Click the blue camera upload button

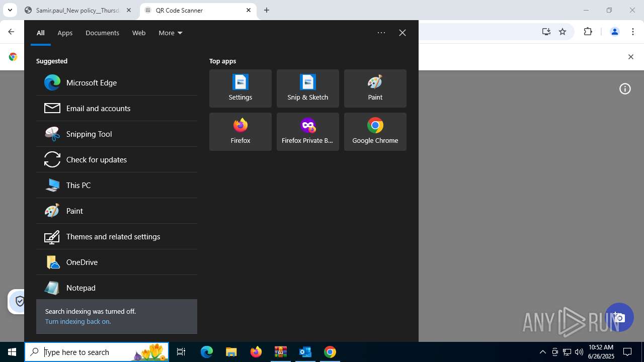point(619,317)
